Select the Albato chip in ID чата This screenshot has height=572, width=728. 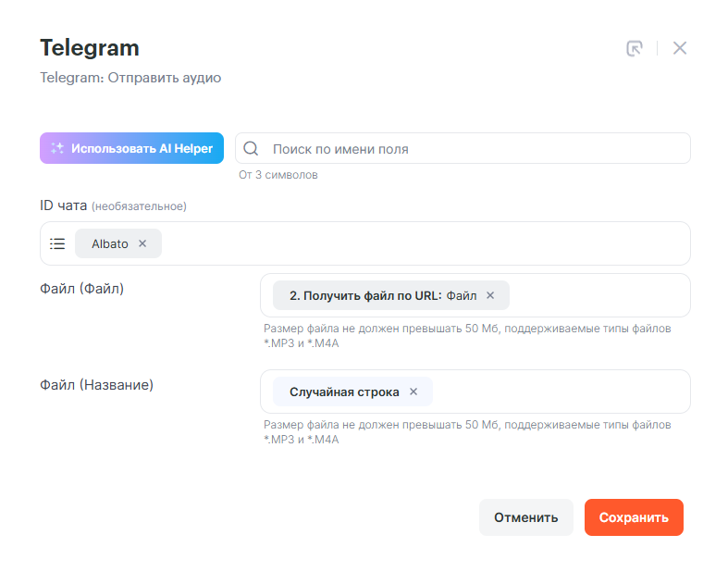[x=109, y=243]
